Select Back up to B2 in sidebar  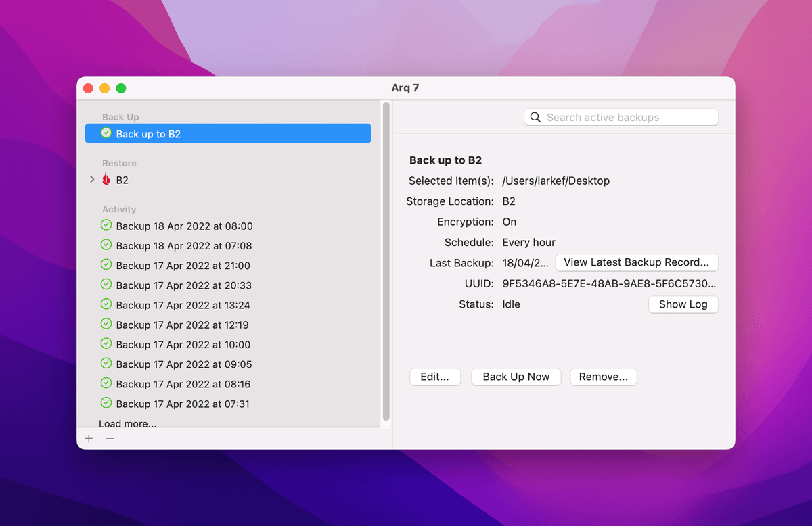click(227, 134)
